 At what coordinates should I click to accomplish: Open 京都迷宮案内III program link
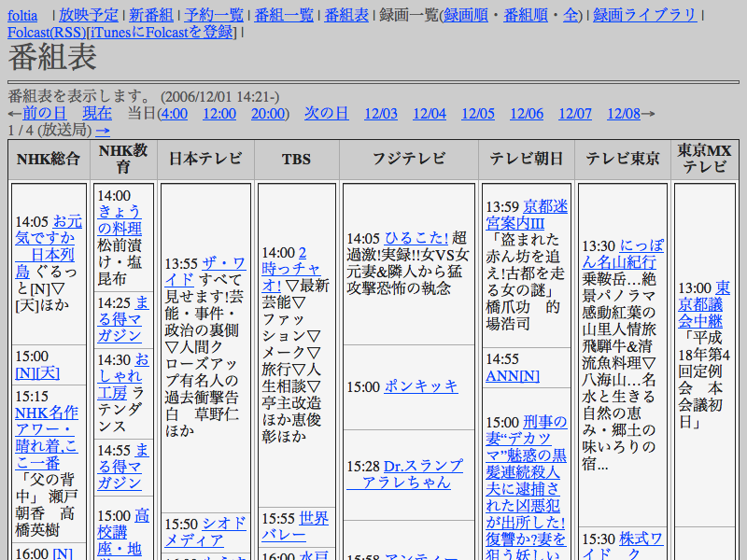pos(528,214)
